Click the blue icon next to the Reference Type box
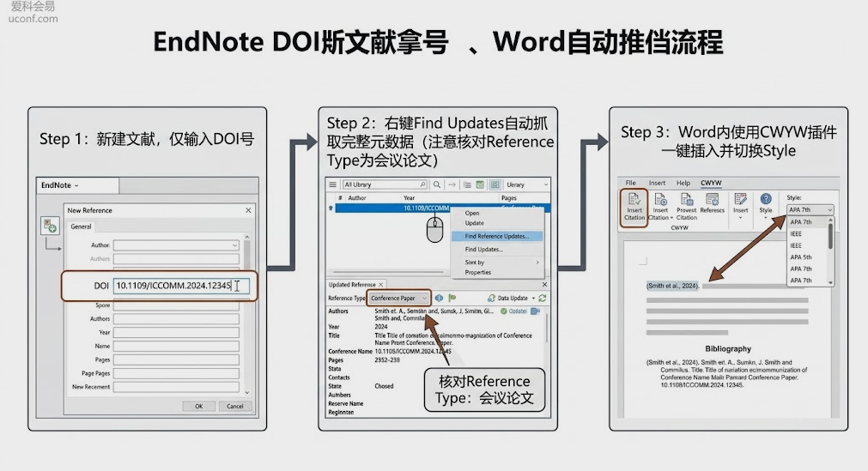 tap(439, 298)
